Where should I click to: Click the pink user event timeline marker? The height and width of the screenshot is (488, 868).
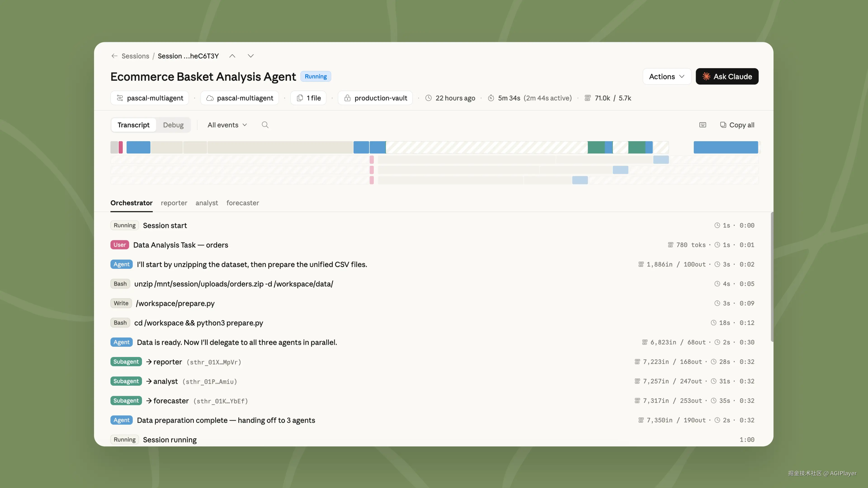[121, 148]
